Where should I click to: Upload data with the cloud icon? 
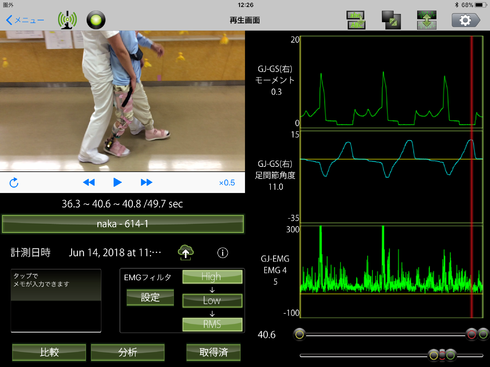(x=186, y=253)
